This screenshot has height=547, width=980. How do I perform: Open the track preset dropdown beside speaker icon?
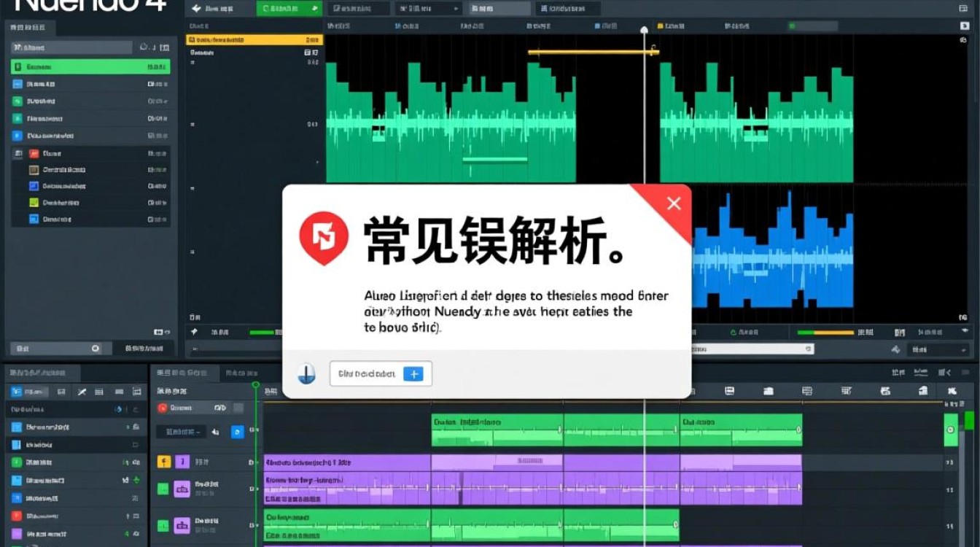click(181, 432)
